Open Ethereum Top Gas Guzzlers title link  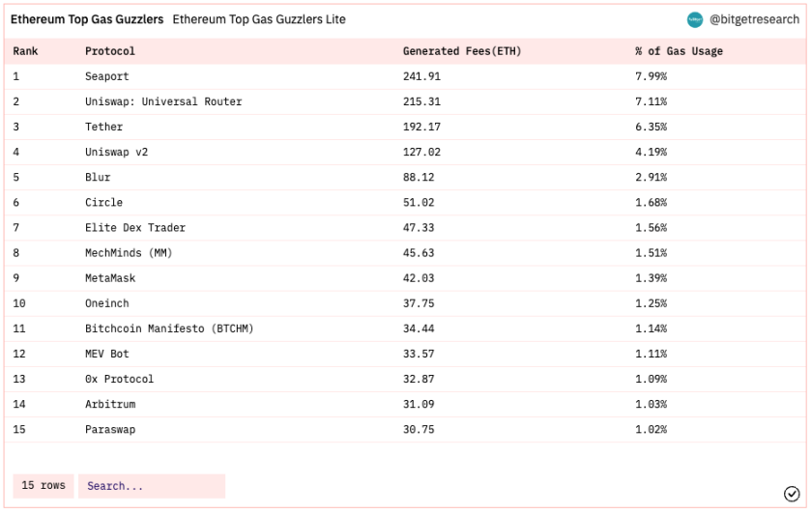87,19
